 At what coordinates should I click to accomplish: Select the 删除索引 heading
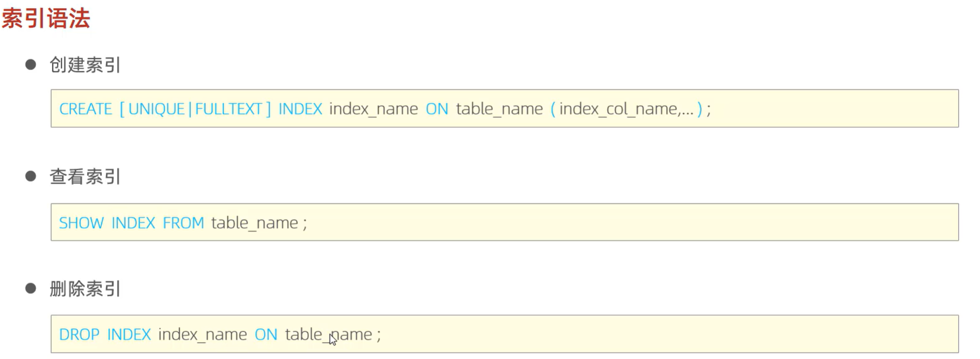point(85,289)
